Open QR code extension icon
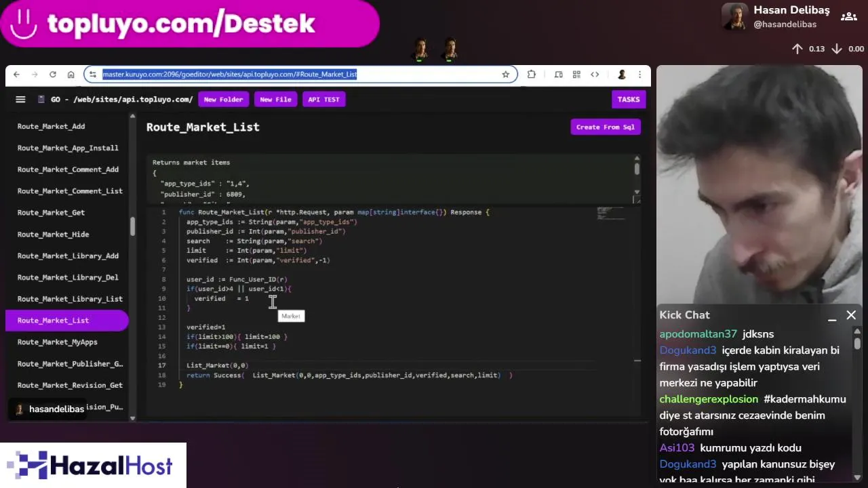 (576, 75)
